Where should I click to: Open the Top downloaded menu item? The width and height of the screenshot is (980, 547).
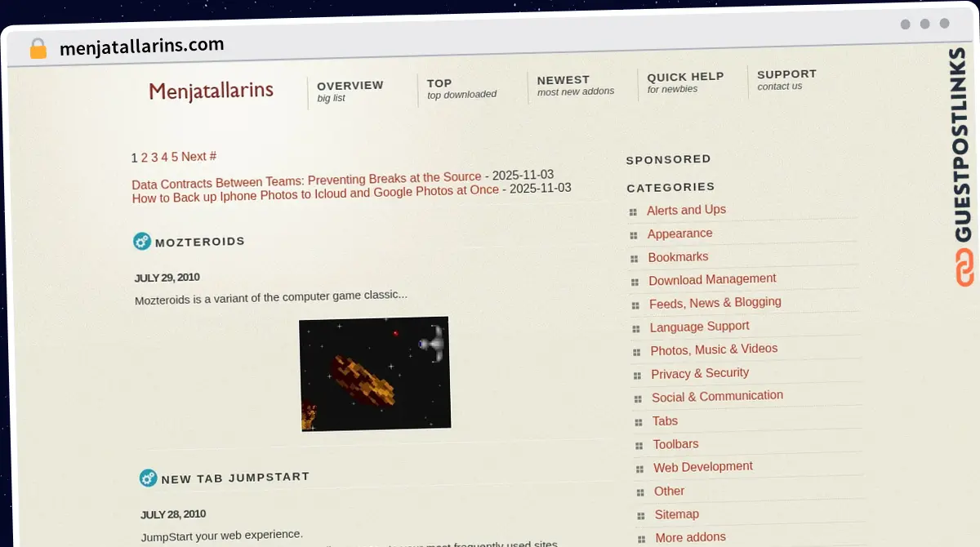(461, 88)
